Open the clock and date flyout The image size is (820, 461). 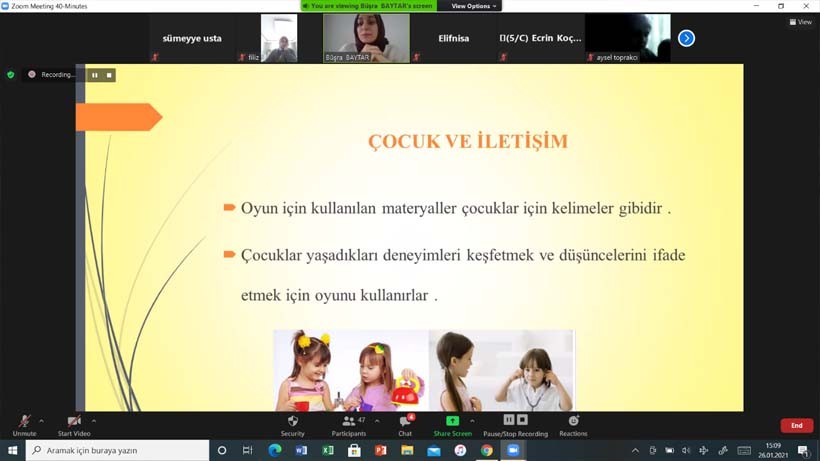point(773,450)
